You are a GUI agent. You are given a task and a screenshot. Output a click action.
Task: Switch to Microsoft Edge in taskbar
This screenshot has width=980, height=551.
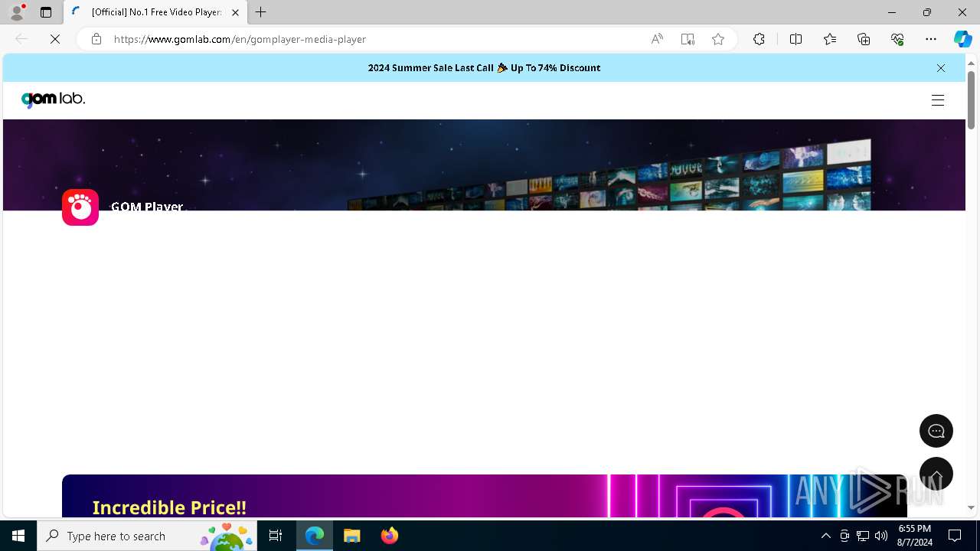[315, 536]
